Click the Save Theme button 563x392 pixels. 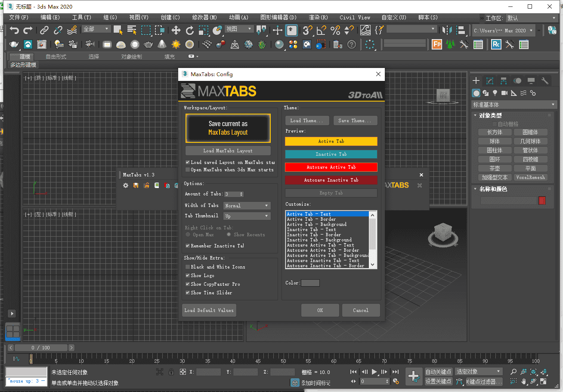pos(356,120)
